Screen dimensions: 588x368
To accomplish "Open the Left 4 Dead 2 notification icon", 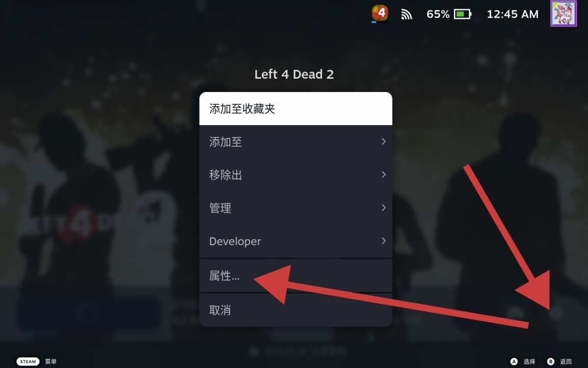I will pyautogui.click(x=380, y=13).
